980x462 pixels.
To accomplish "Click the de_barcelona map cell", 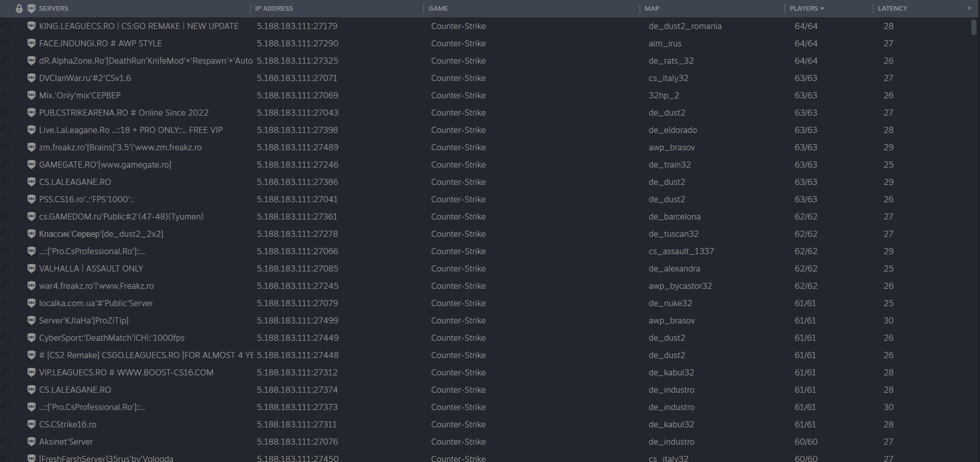I will point(675,216).
